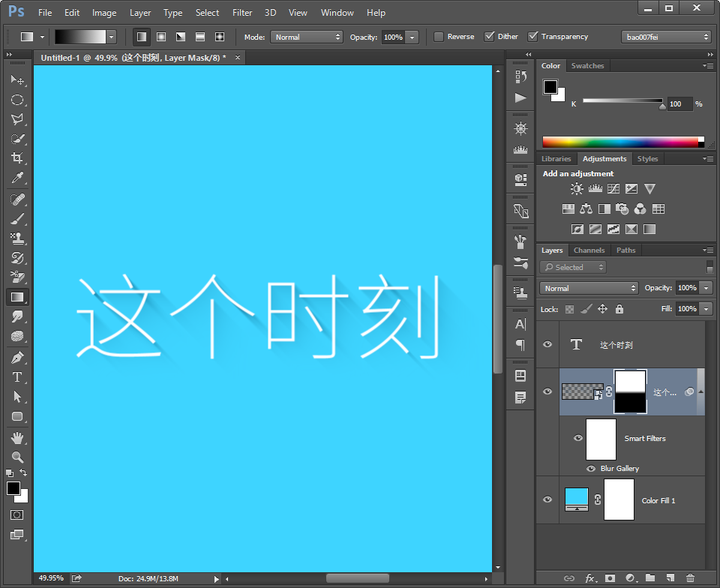Add layer style via fx icon

(x=590, y=578)
